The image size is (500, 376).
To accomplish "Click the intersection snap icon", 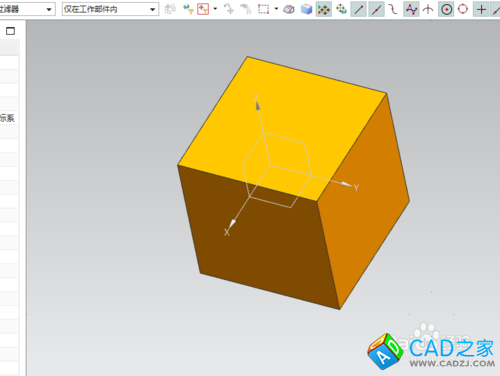I will click(x=428, y=9).
